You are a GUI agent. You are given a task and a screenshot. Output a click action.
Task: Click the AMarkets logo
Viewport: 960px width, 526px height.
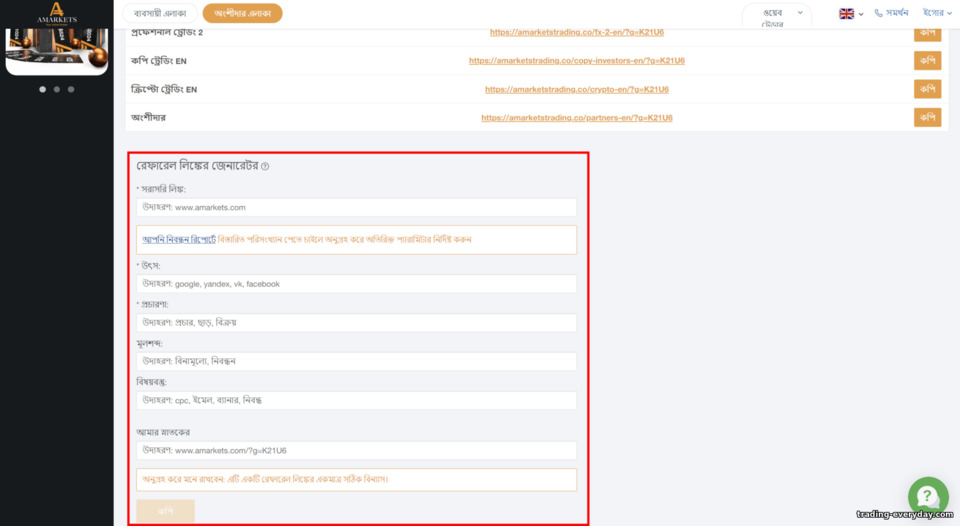pos(56,13)
